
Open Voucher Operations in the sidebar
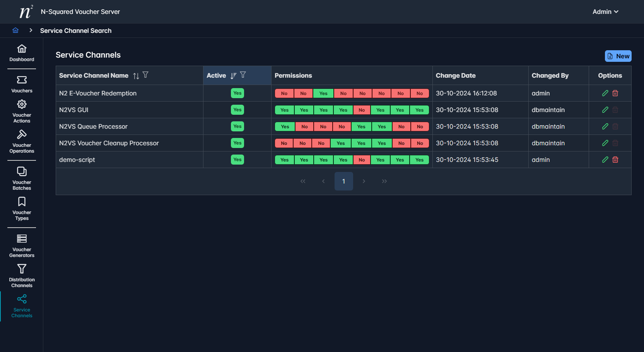[x=22, y=141]
